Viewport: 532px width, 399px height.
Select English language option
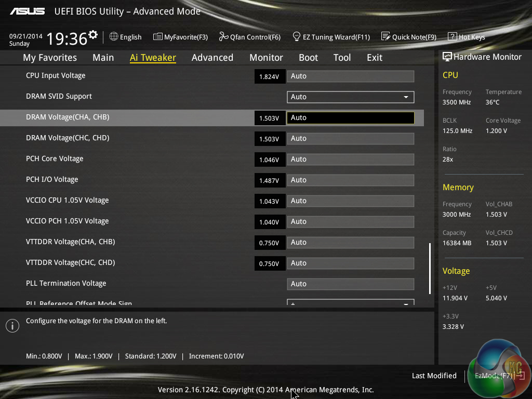coord(130,37)
